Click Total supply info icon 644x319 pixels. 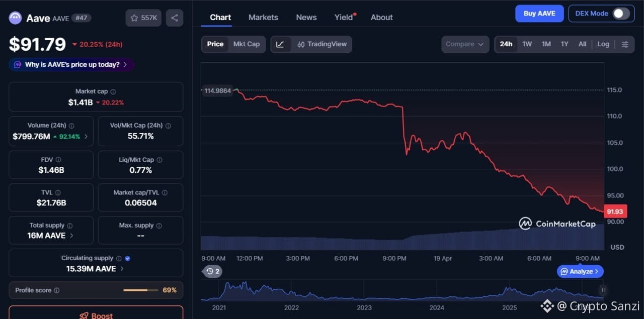70,226
